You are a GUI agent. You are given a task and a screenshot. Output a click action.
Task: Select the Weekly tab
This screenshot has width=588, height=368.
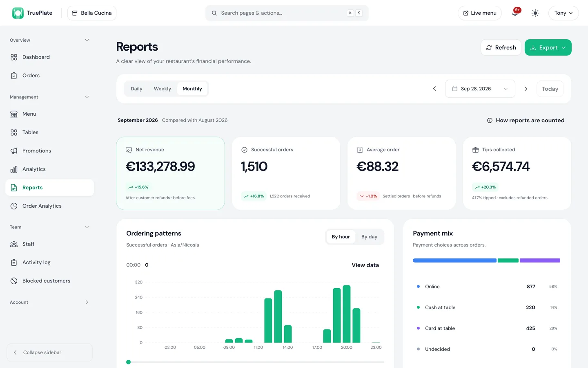coord(163,89)
